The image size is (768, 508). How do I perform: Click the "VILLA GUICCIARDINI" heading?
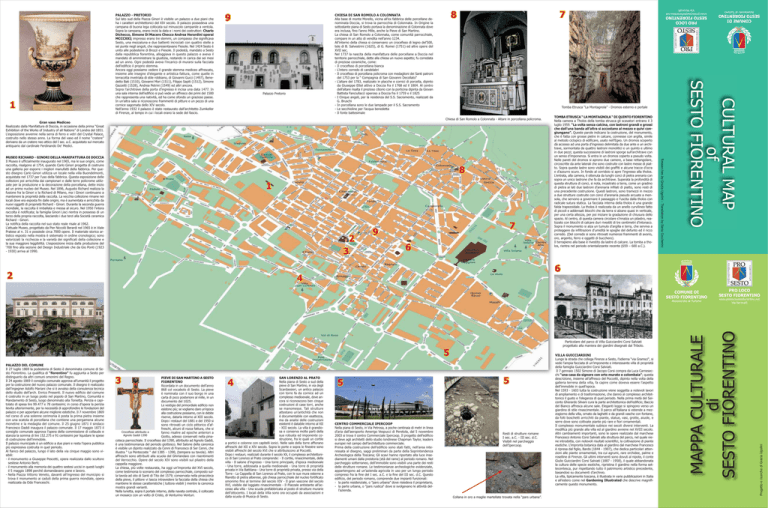click(x=573, y=355)
